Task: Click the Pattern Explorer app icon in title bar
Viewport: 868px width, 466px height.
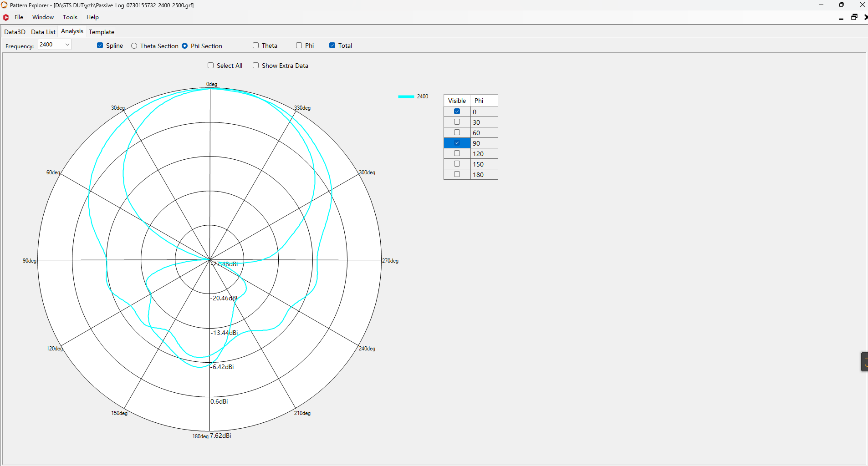Action: 5,5
